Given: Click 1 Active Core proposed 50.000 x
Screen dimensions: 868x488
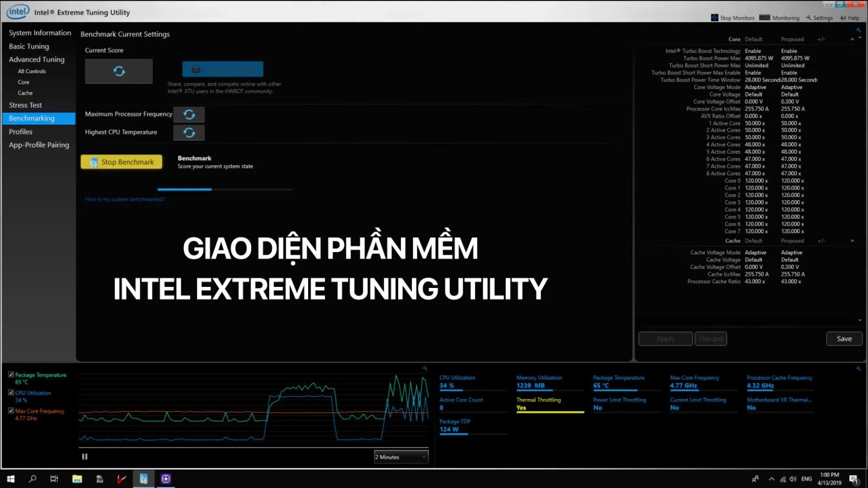Looking at the screenshot, I should (791, 123).
